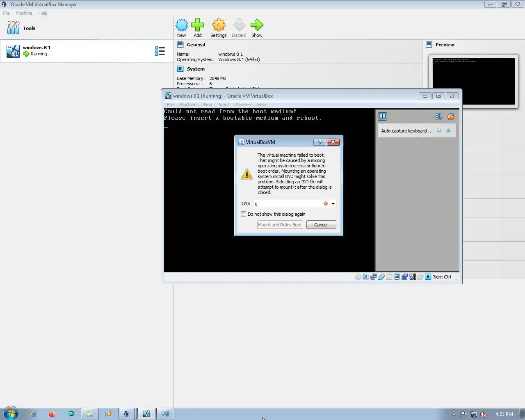
Task: Open the File menu in VirtualBox Manager
Action: point(6,13)
